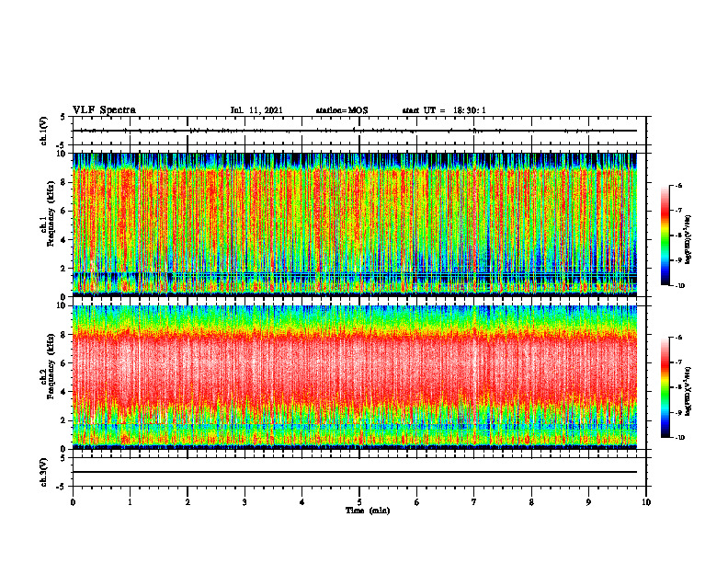The height and width of the screenshot is (563, 728).
Task: Click time axis tick label 2
Action: coord(188,502)
